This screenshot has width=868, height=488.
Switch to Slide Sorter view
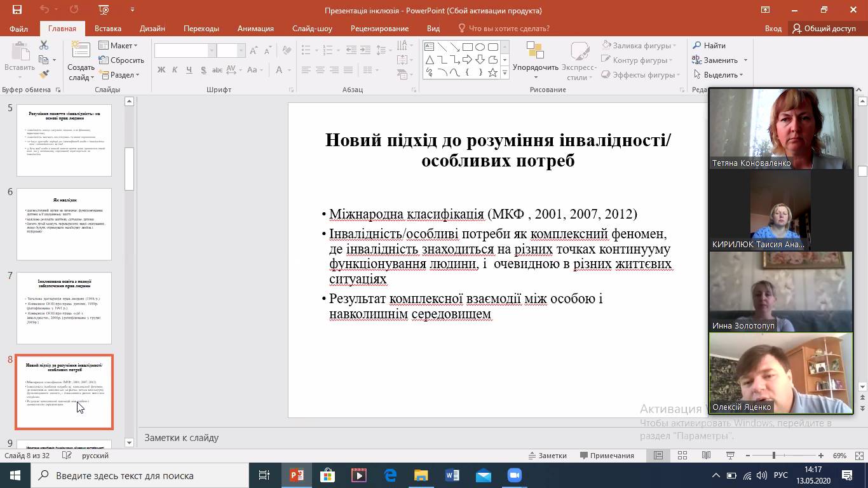[x=682, y=456]
